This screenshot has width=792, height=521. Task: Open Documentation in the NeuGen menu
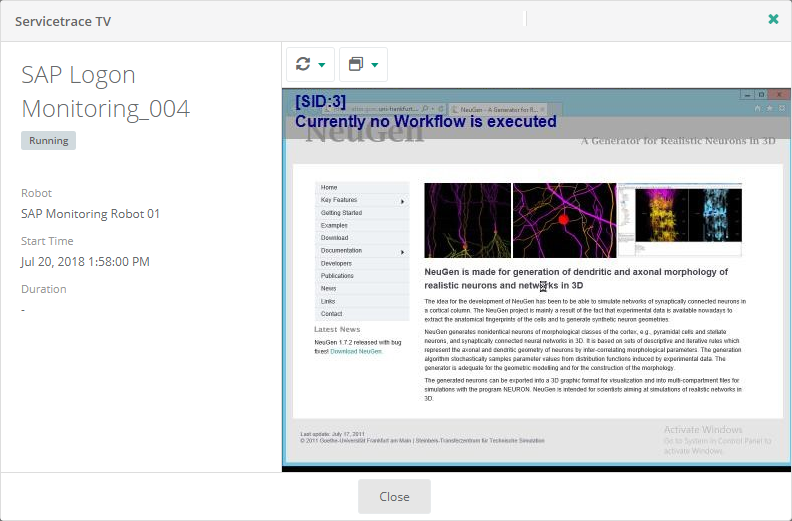[362, 251]
